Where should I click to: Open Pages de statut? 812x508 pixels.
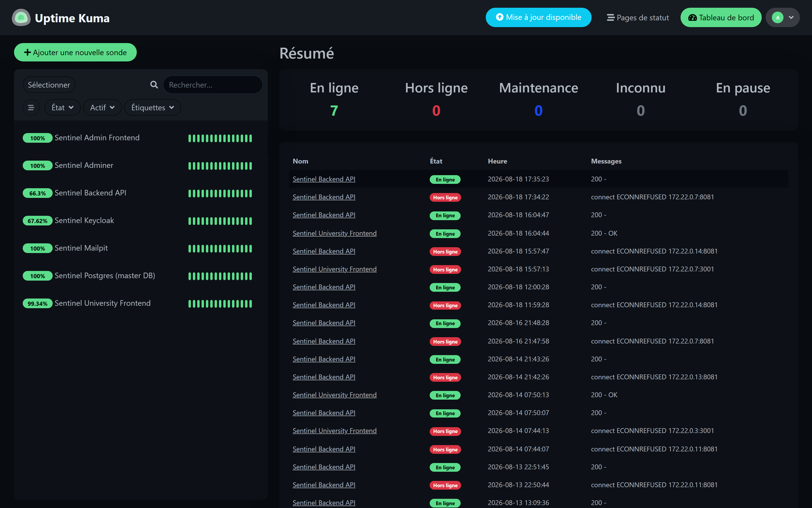(x=638, y=17)
